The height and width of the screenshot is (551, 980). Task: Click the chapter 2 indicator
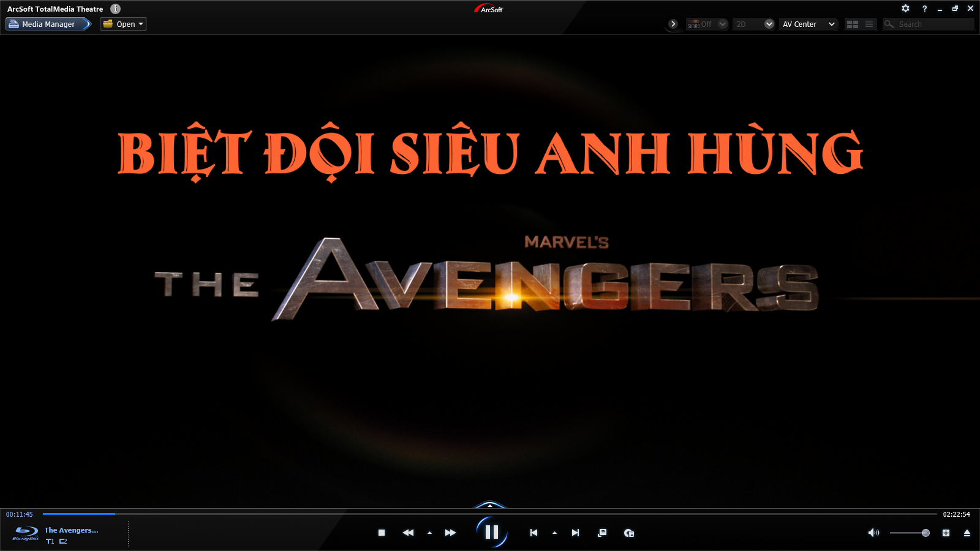click(x=63, y=541)
